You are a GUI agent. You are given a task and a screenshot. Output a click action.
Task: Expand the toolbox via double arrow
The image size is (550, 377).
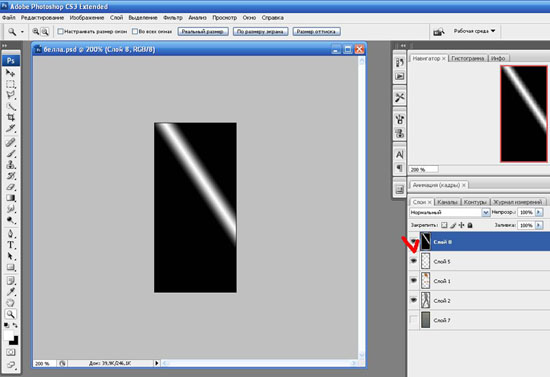click(x=5, y=45)
